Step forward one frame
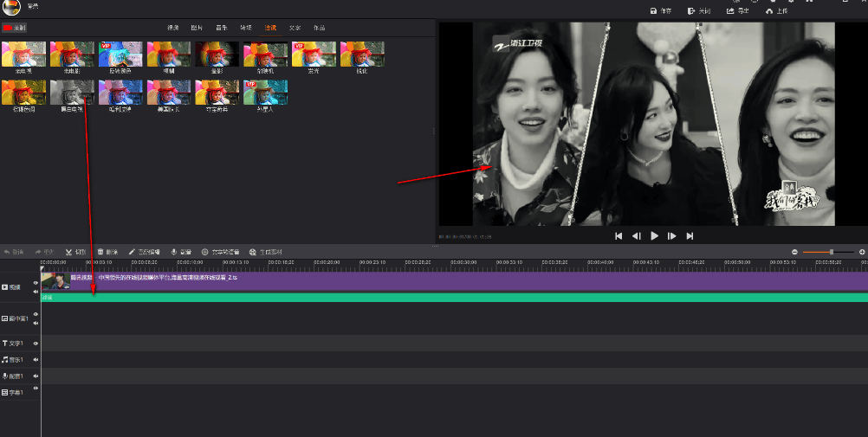 [672, 236]
